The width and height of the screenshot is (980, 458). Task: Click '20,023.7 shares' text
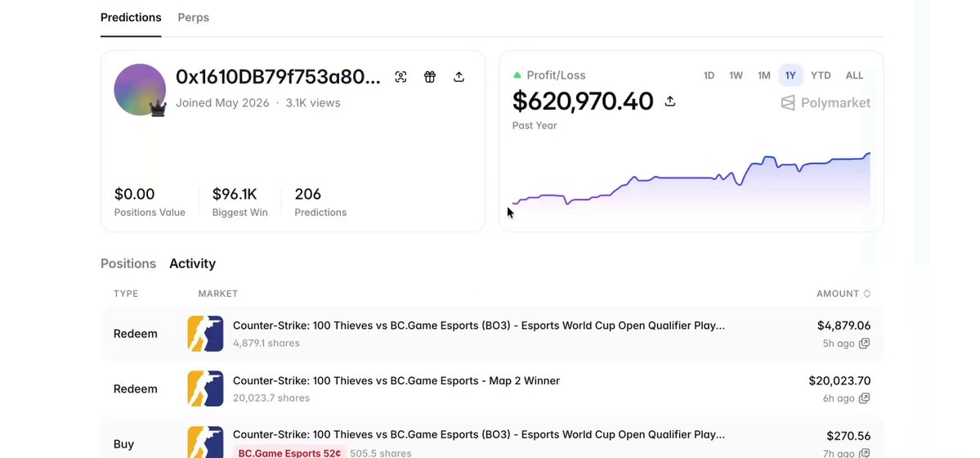[x=271, y=398]
